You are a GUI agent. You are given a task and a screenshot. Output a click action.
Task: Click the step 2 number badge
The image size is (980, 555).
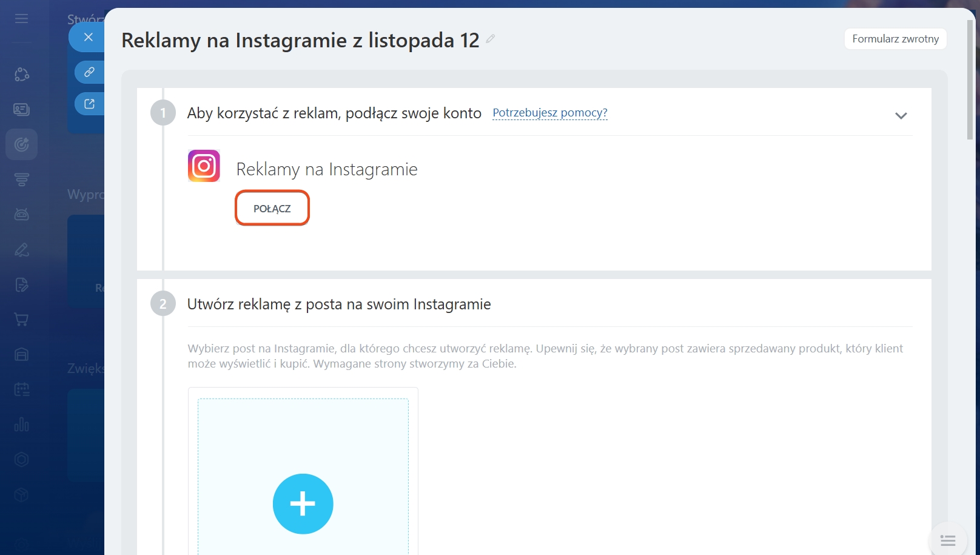tap(163, 304)
